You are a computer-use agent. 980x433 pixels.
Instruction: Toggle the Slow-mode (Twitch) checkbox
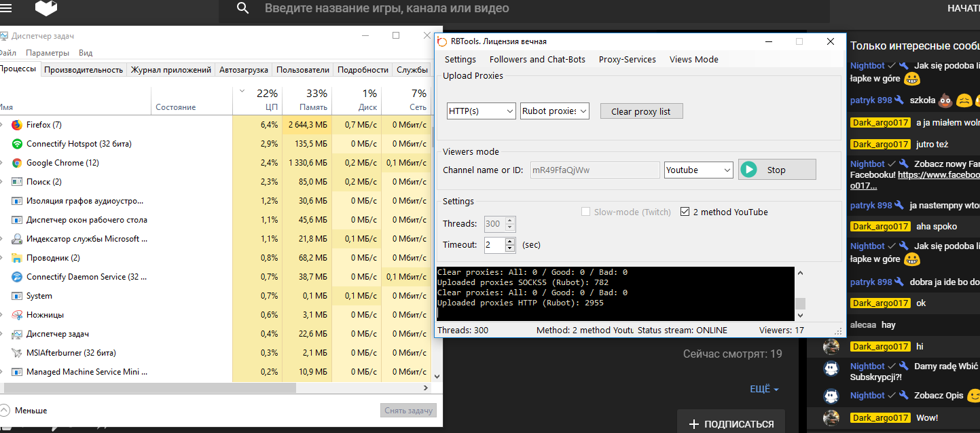585,212
